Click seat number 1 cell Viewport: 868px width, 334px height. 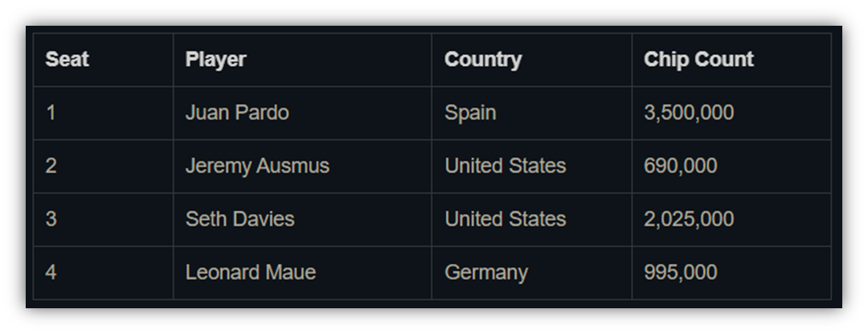(x=104, y=113)
